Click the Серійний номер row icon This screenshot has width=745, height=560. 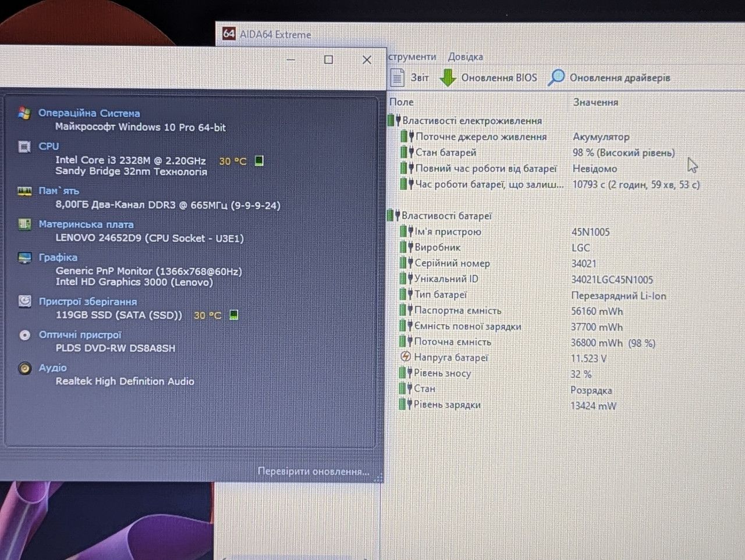click(406, 263)
